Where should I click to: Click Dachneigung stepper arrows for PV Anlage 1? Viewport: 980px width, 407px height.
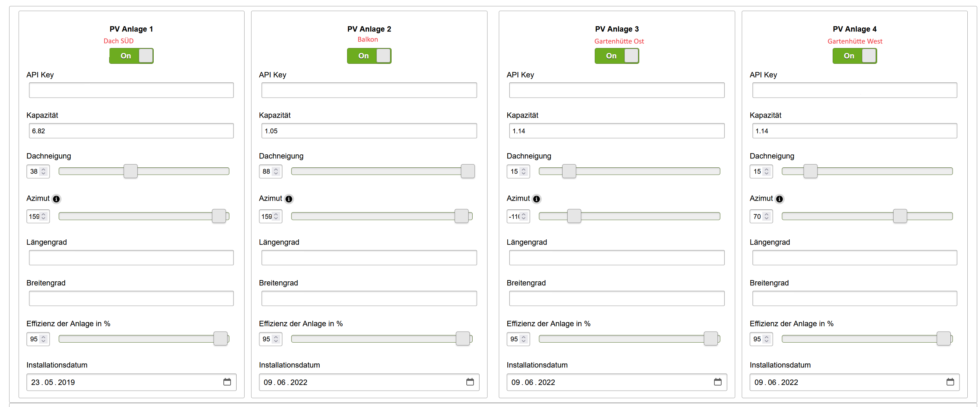pyautogui.click(x=43, y=171)
